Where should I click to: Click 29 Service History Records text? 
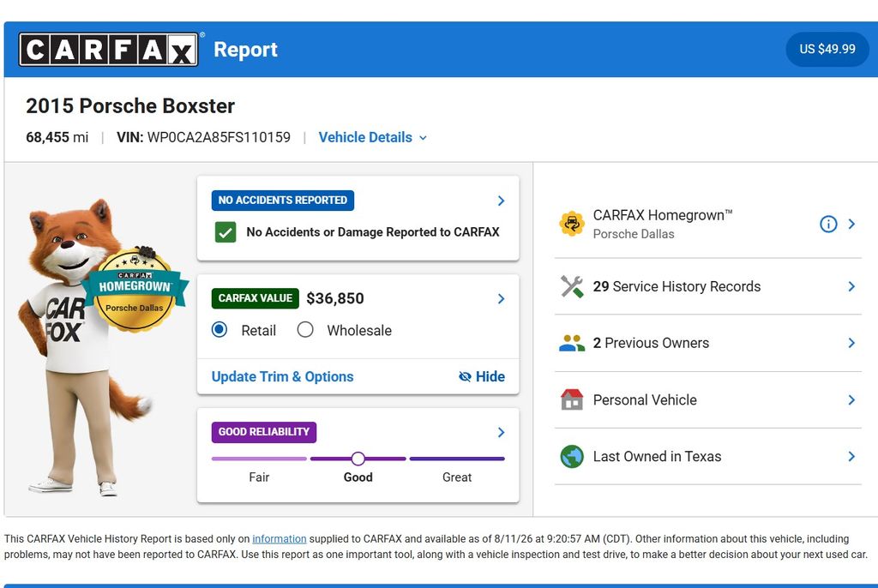(x=677, y=287)
